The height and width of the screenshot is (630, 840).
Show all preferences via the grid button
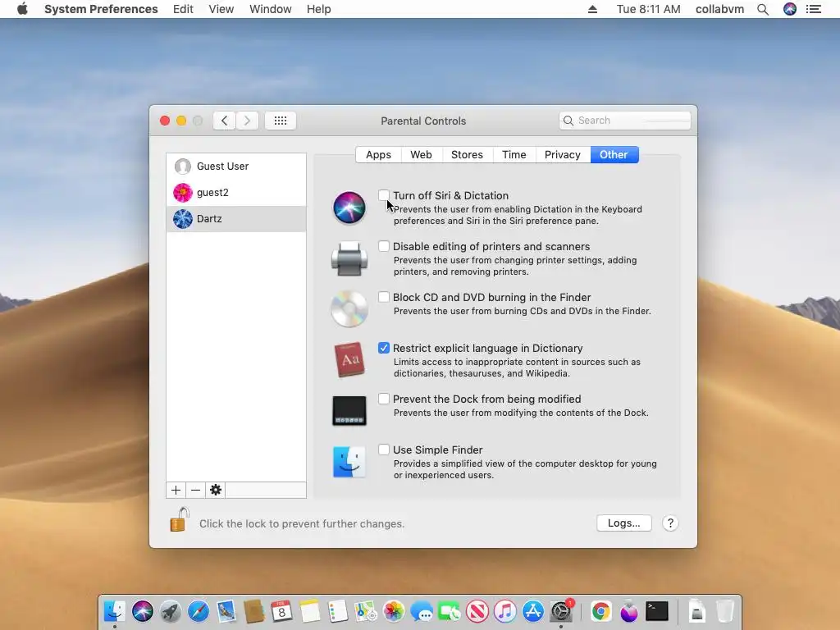coord(281,121)
